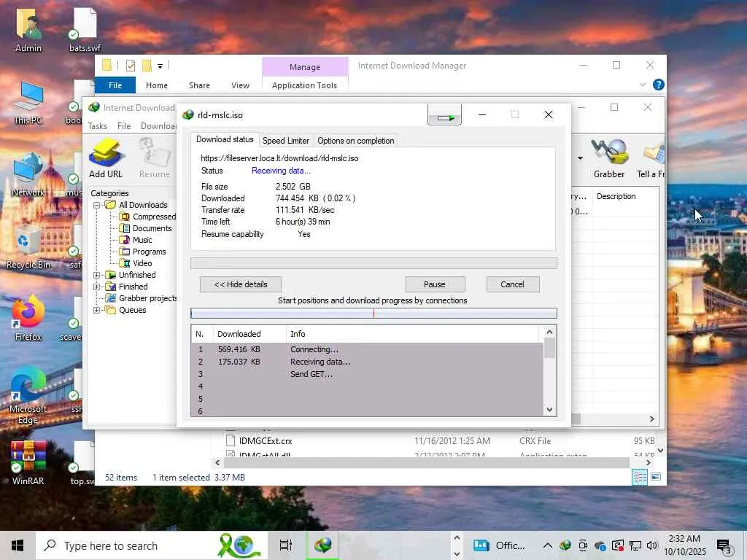Click the overall download progress bar

[373, 263]
